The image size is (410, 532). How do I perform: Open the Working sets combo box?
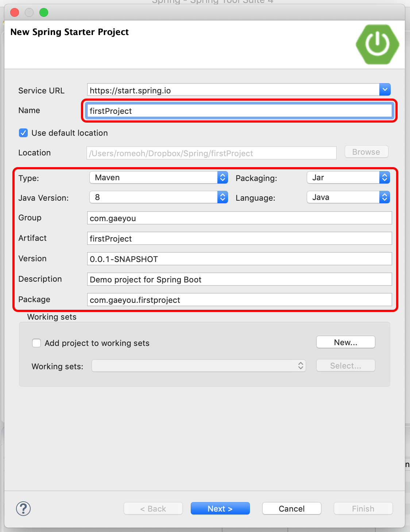(x=199, y=366)
